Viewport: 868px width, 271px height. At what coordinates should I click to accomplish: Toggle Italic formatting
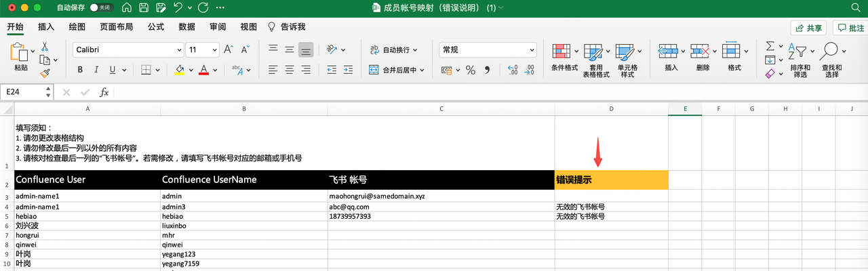[96, 70]
